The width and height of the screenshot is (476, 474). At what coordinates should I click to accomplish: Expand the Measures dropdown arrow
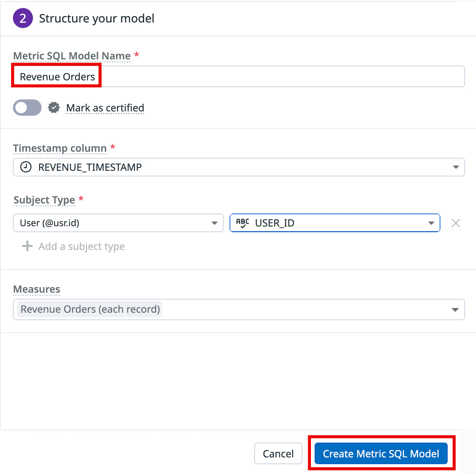455,310
